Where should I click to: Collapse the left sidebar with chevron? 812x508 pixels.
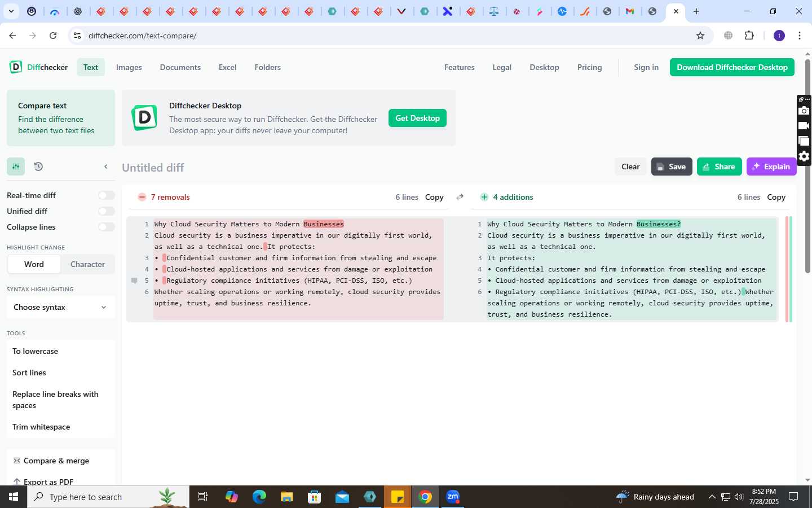click(105, 167)
